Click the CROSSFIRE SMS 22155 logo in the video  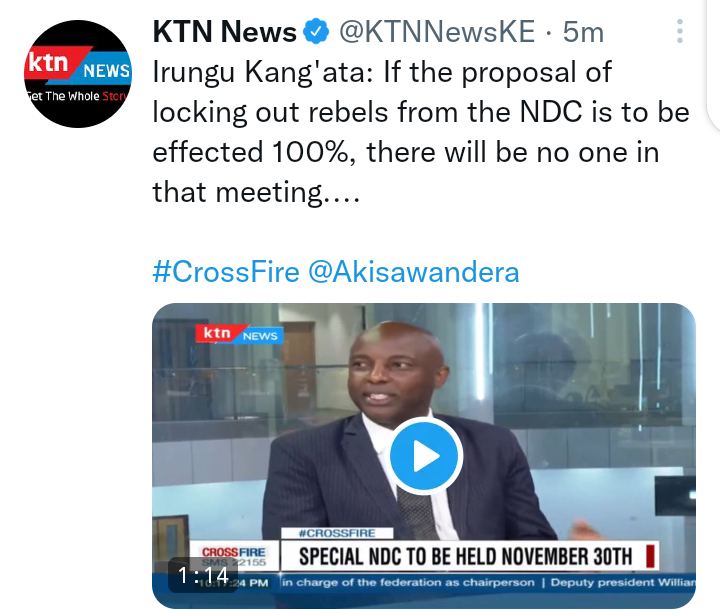click(234, 556)
